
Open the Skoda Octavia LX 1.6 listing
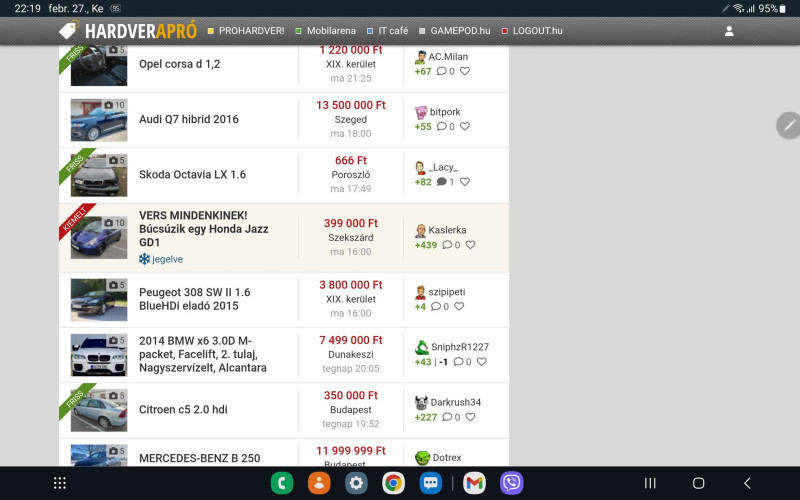(x=192, y=174)
